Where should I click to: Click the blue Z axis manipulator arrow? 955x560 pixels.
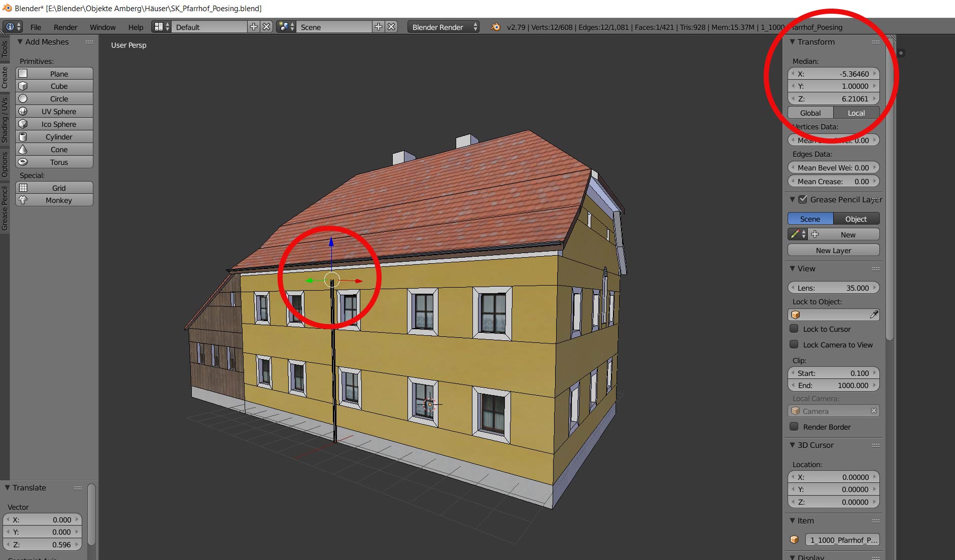pos(331,241)
